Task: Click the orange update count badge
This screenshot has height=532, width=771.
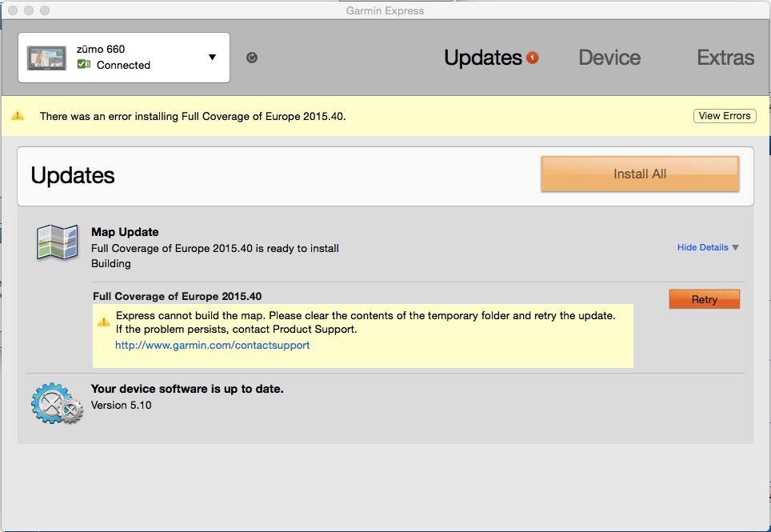Action: [x=533, y=58]
